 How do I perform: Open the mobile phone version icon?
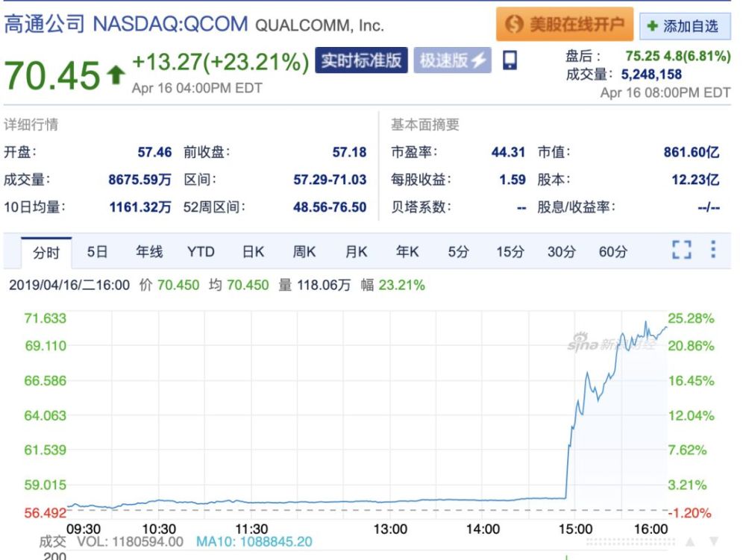tap(510, 61)
